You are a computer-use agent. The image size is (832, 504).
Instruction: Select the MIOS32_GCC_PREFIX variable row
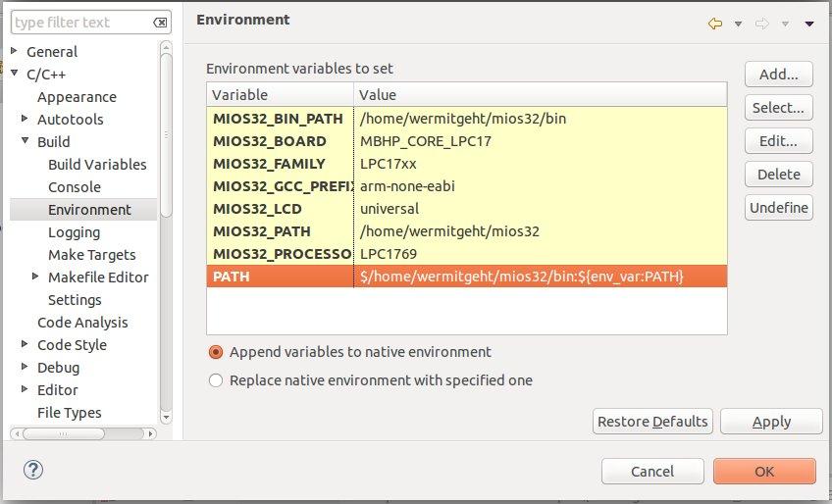[x=467, y=186]
